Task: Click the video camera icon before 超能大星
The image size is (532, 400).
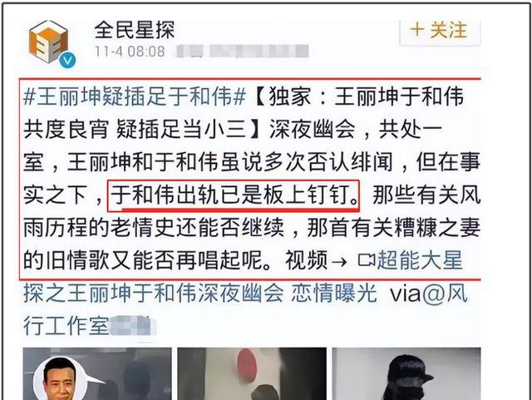Action: [x=367, y=260]
